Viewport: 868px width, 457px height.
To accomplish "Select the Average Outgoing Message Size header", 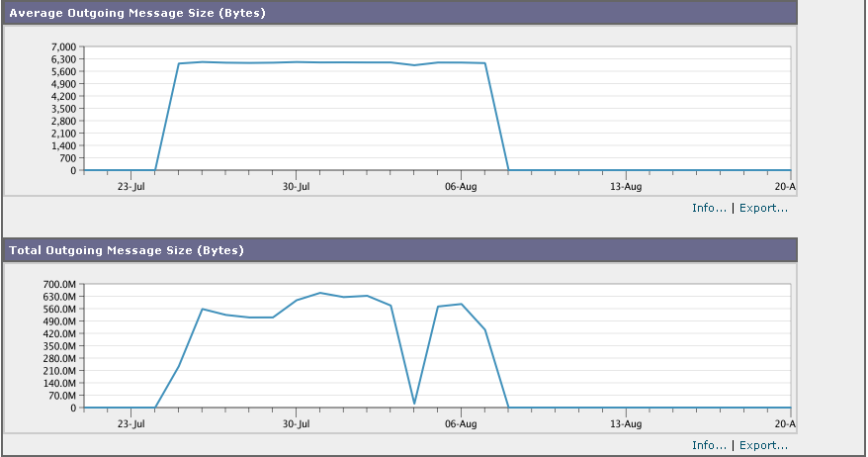I will [399, 13].
